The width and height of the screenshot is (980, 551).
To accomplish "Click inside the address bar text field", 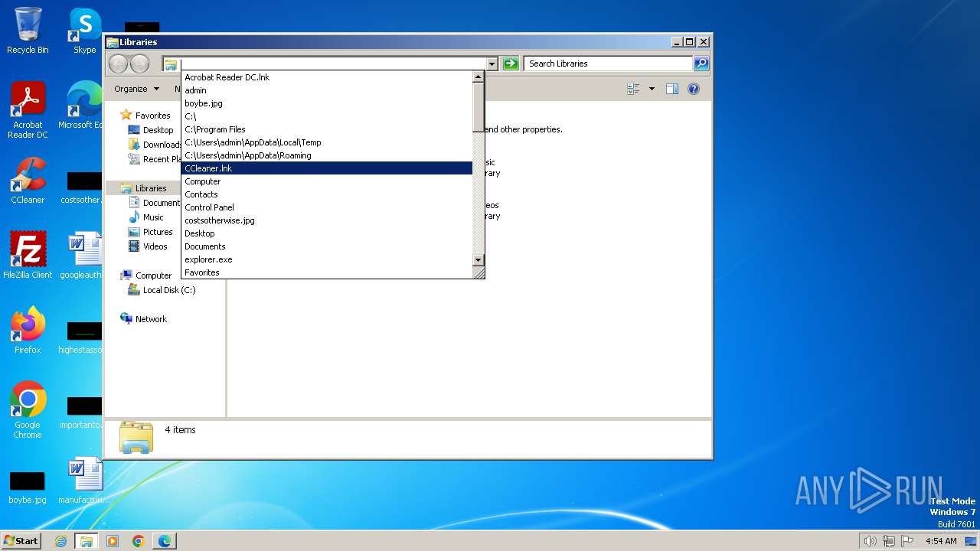I will [x=332, y=64].
